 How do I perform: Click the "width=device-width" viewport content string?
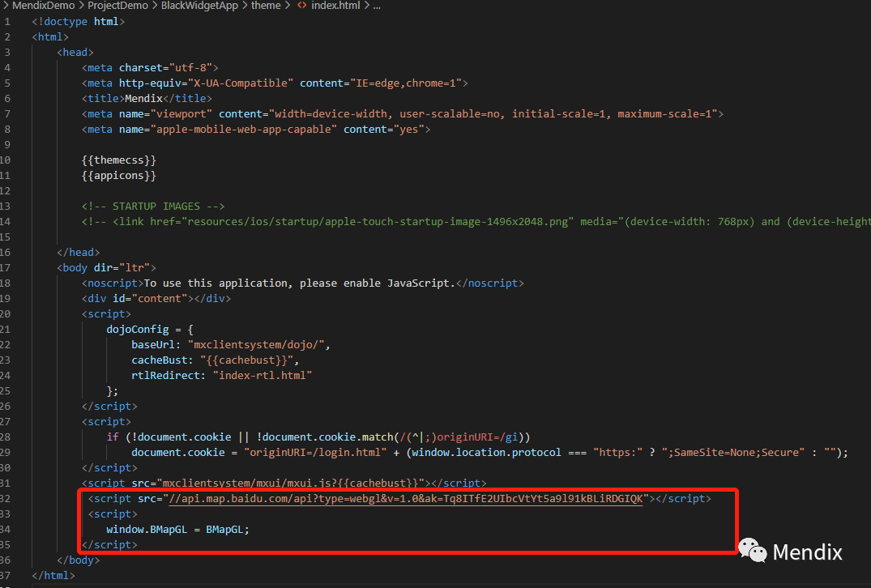tap(331, 114)
